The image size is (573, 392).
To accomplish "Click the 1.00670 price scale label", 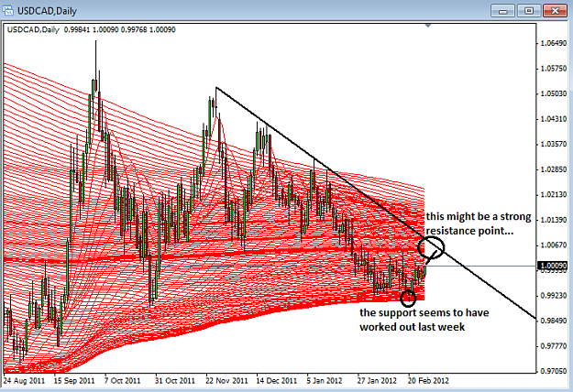I will (x=553, y=245).
